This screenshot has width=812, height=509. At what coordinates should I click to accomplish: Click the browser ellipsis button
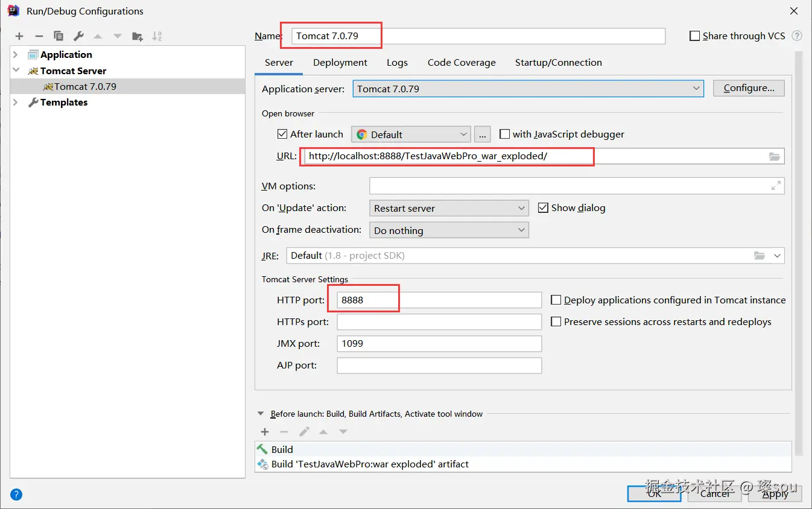[x=482, y=134]
